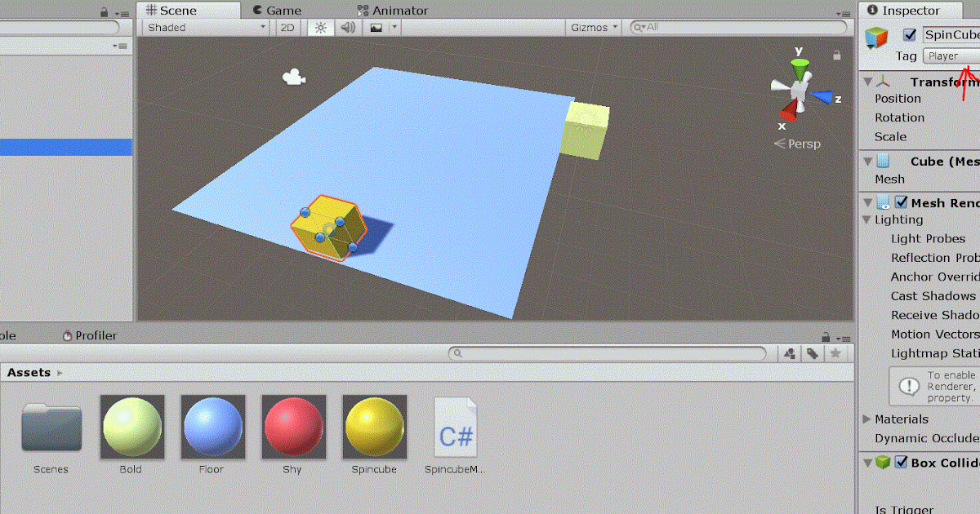This screenshot has width=980, height=514.
Task: Open the Gizmos dropdown in the Scene view
Action: pos(593,27)
